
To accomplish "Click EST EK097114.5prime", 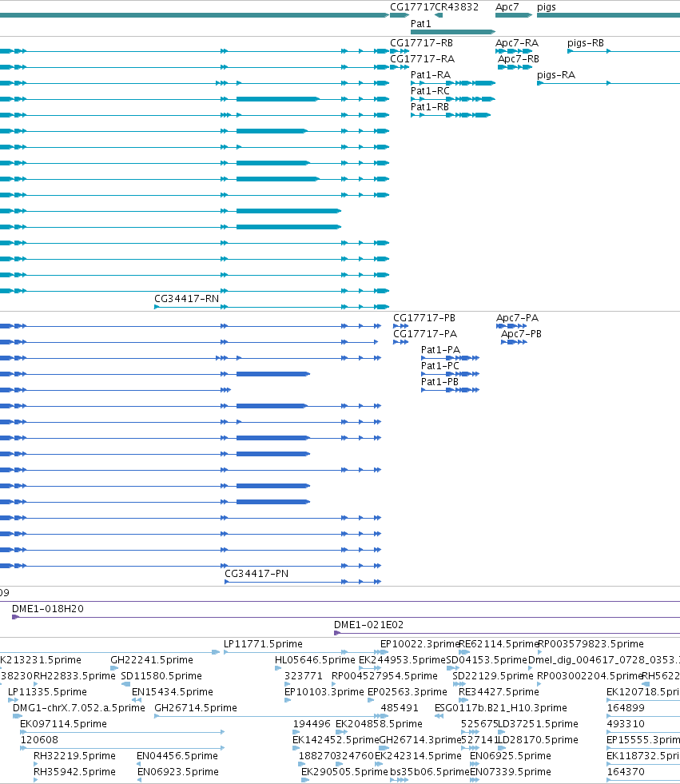I will (63, 724).
